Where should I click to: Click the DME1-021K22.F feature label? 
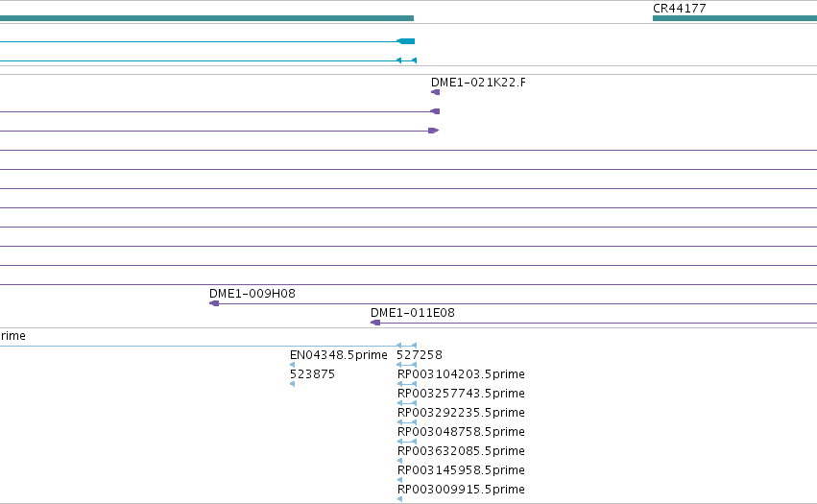478,83
